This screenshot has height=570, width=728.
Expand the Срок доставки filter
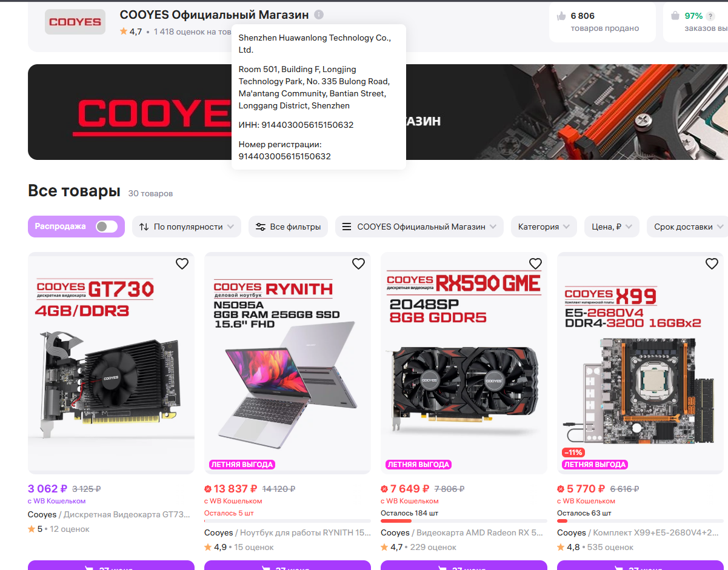click(688, 227)
